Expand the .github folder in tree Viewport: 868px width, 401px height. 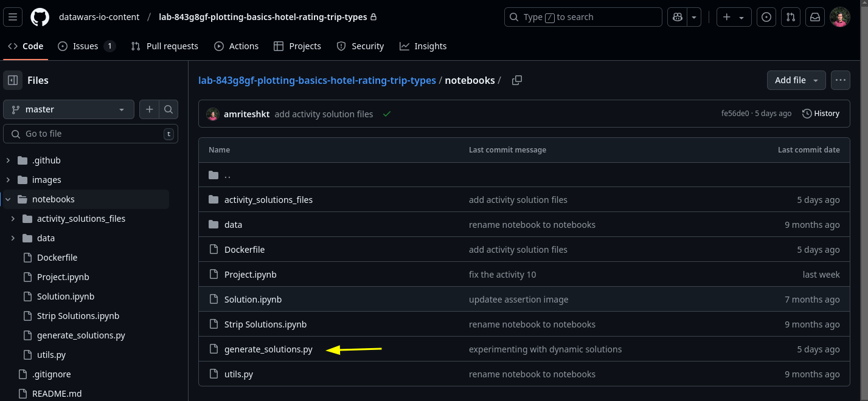[8, 160]
